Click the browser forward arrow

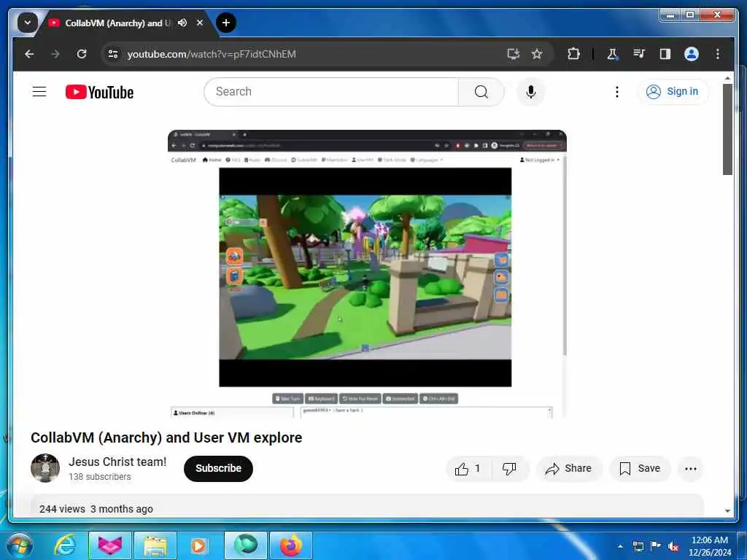(55, 54)
